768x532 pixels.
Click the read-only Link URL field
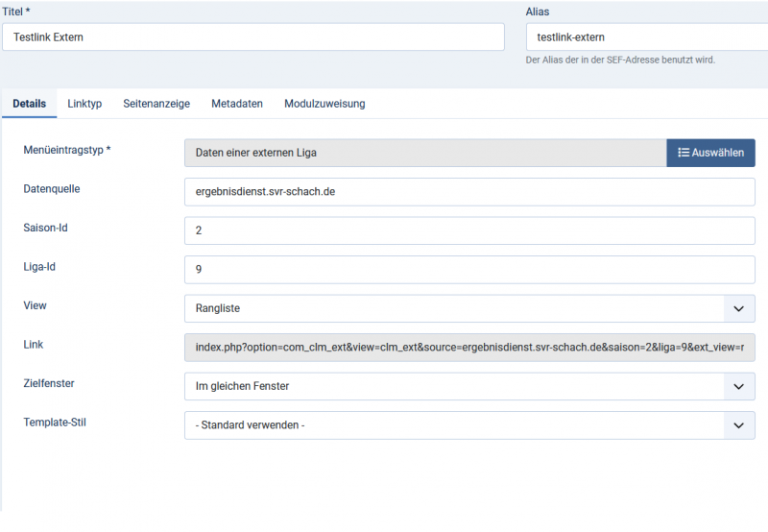pos(469,348)
